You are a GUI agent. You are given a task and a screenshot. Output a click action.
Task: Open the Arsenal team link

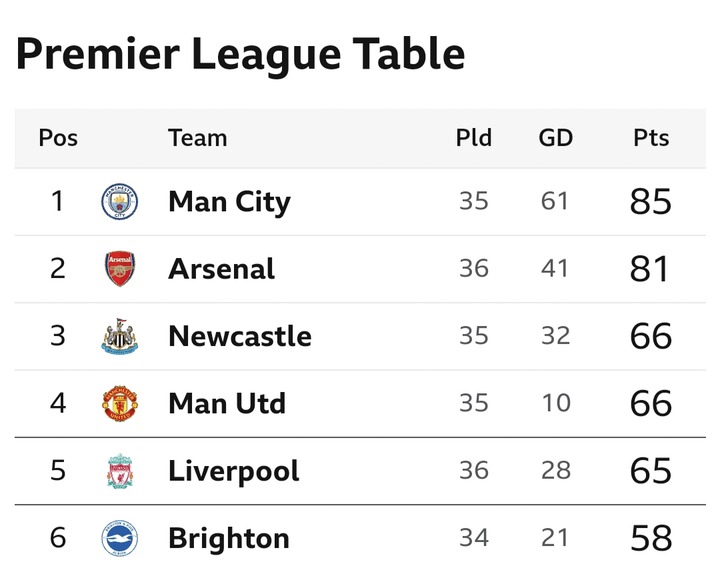pos(221,269)
